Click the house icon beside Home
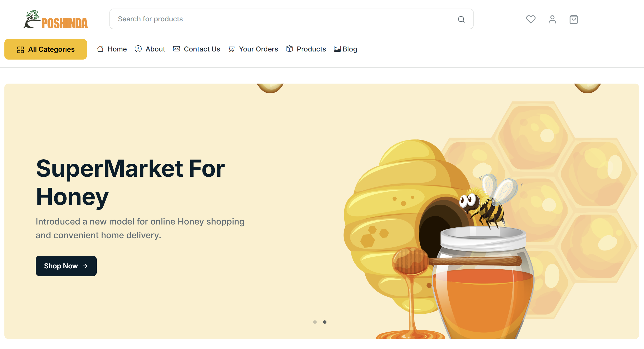This screenshot has width=644, height=349. click(100, 49)
